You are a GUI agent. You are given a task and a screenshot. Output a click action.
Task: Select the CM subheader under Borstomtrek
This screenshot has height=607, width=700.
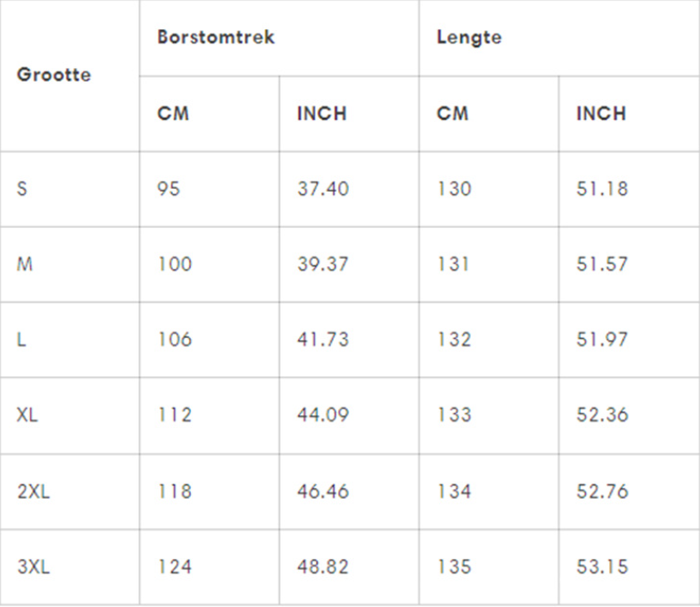(174, 114)
